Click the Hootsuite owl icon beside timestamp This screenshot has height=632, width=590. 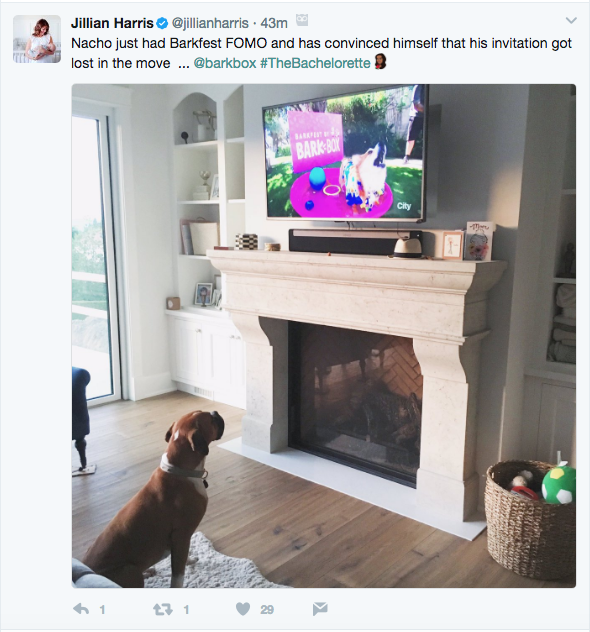(302, 20)
